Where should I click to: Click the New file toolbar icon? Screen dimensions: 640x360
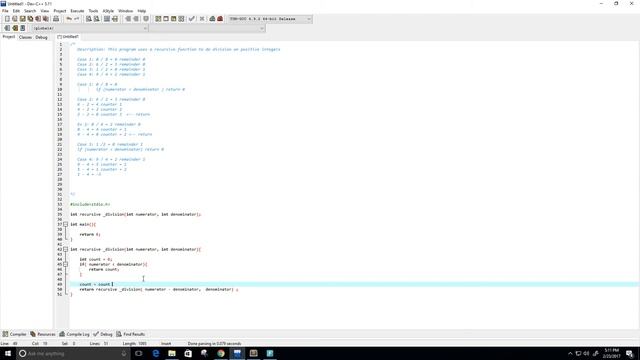7,19
